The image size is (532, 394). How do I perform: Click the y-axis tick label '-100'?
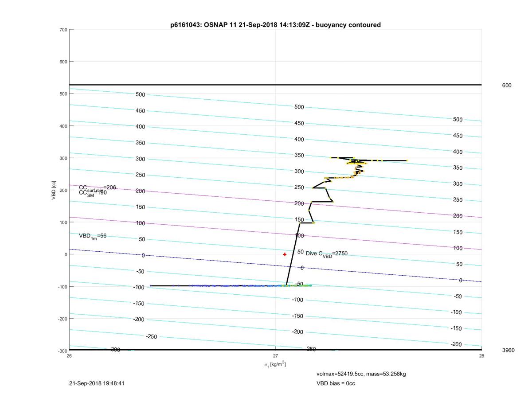tap(62, 287)
